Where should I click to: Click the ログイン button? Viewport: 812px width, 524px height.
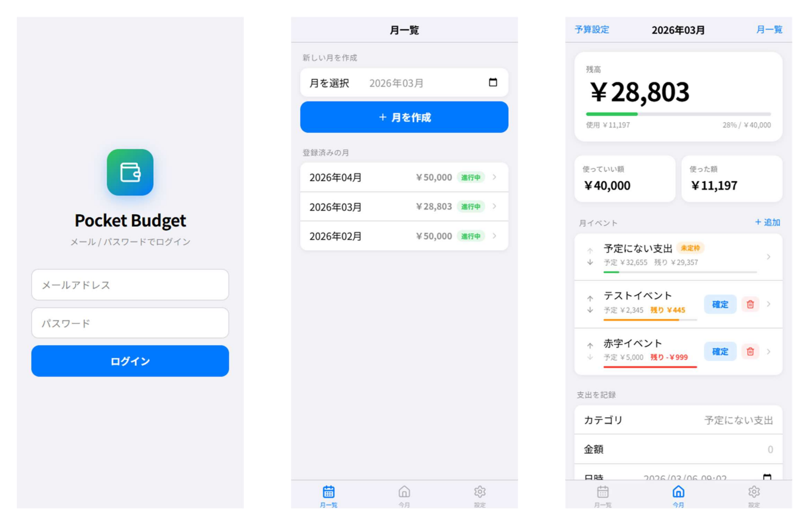click(130, 361)
